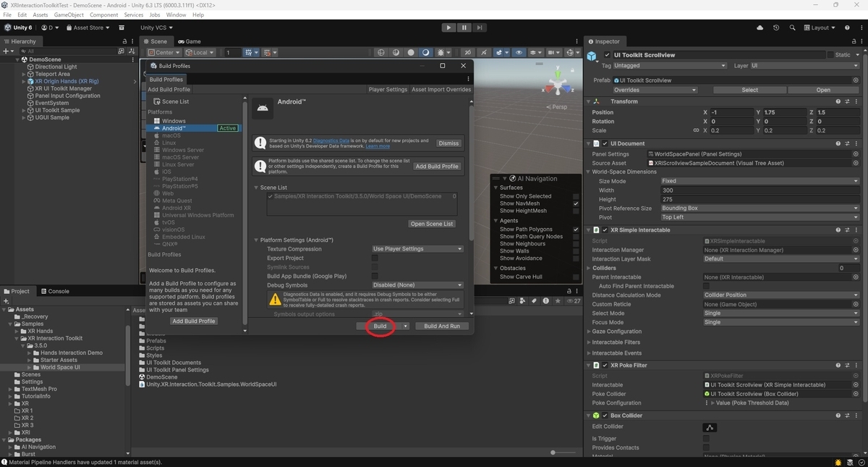The height and width of the screenshot is (467, 868).
Task: Open the Component menu
Action: coord(104,14)
